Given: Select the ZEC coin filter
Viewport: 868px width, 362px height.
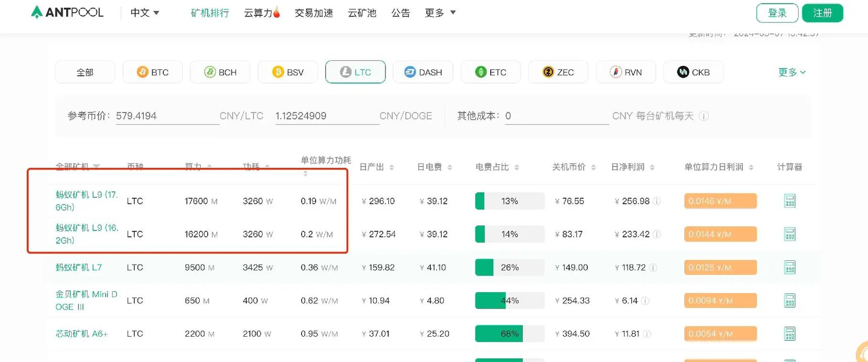Looking at the screenshot, I should point(558,72).
